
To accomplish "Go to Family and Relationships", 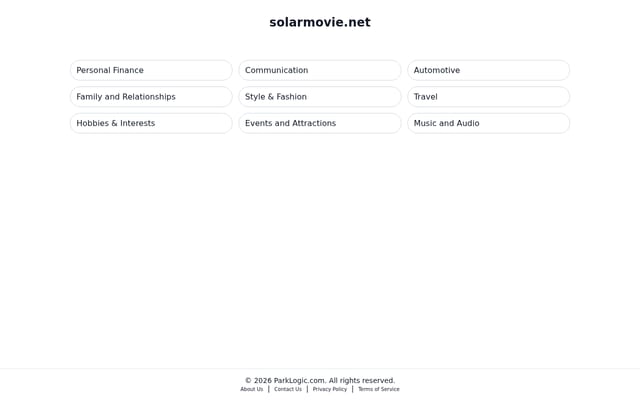I will (x=151, y=97).
